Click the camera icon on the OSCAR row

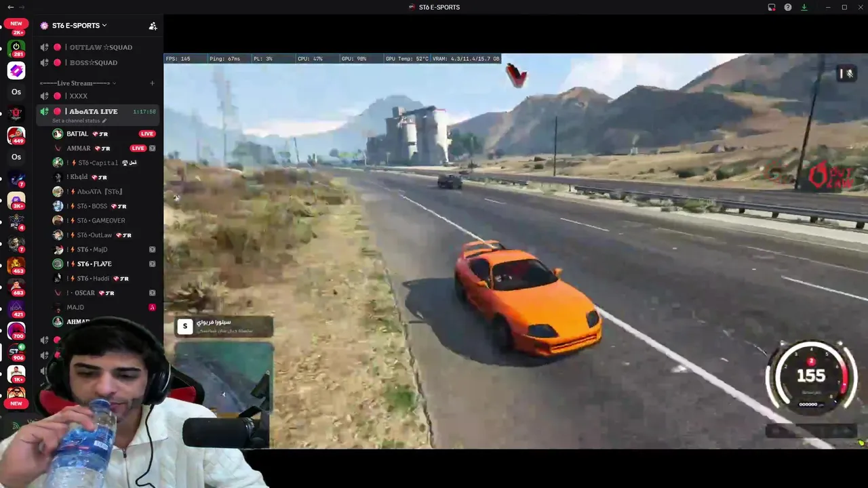click(152, 293)
